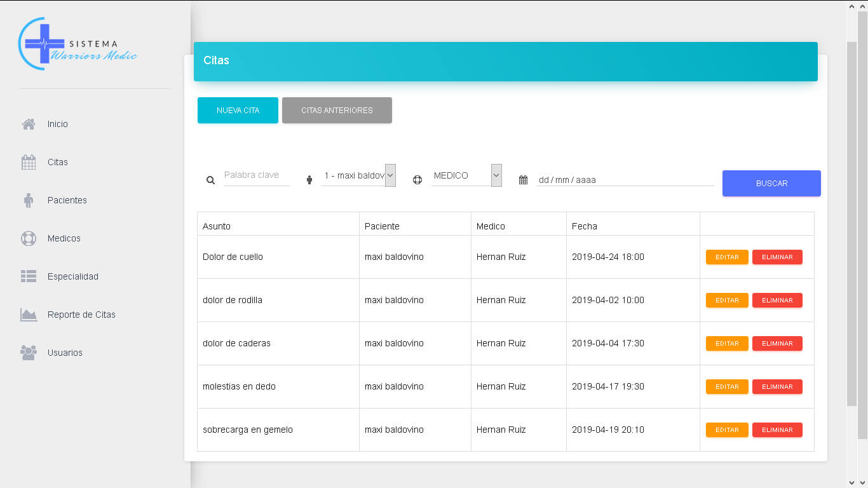The width and height of the screenshot is (868, 488).
Task: Click the chart icon beside Reporte de Citas
Action: (x=29, y=315)
